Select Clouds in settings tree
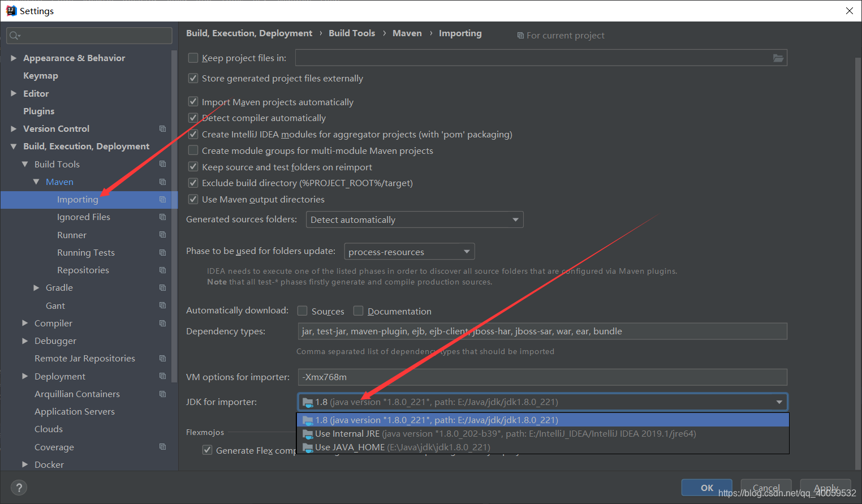862x504 pixels. click(49, 429)
